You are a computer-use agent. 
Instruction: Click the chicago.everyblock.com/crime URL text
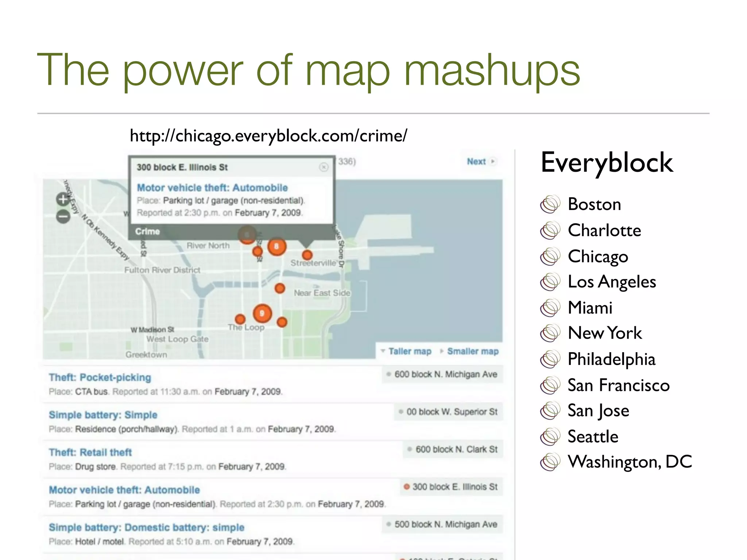click(x=268, y=136)
